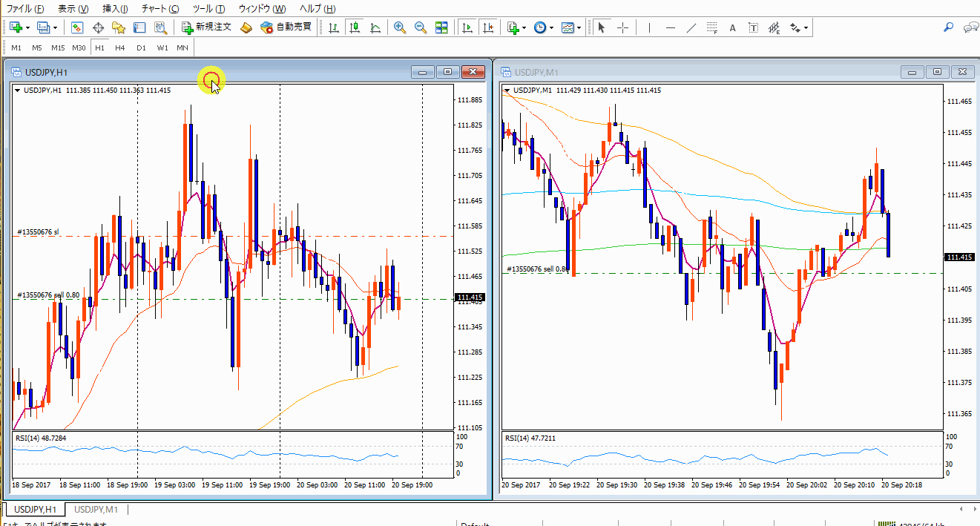Screen dimensions: 980x526
Task: Pick the text label tool A
Action: coord(732,28)
